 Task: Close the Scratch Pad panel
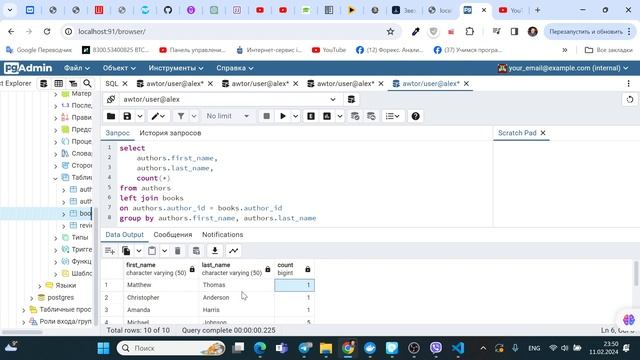pyautogui.click(x=543, y=133)
